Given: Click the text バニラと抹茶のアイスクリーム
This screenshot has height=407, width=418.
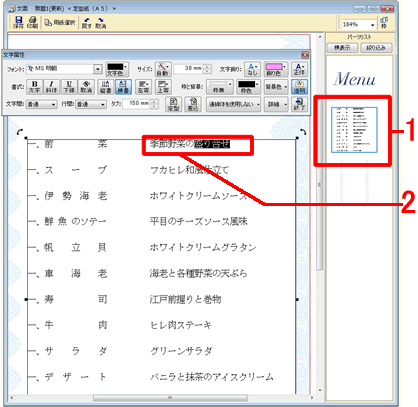Looking at the screenshot, I should tap(212, 377).
